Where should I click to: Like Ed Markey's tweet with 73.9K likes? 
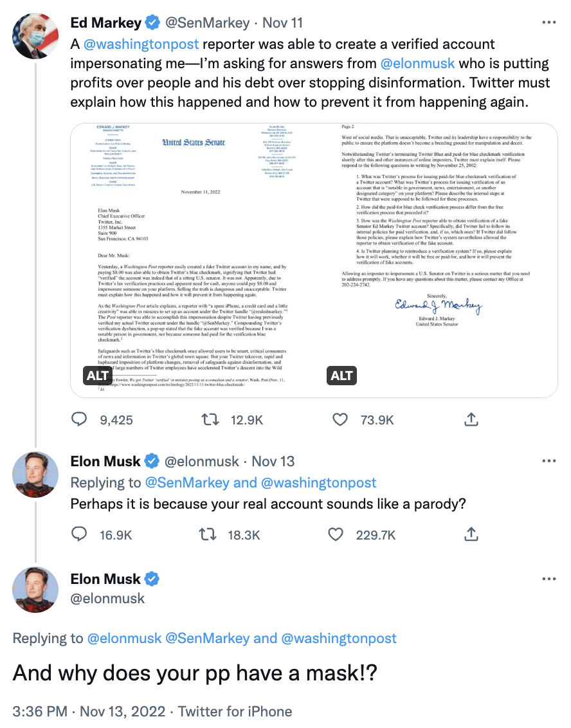tap(340, 420)
